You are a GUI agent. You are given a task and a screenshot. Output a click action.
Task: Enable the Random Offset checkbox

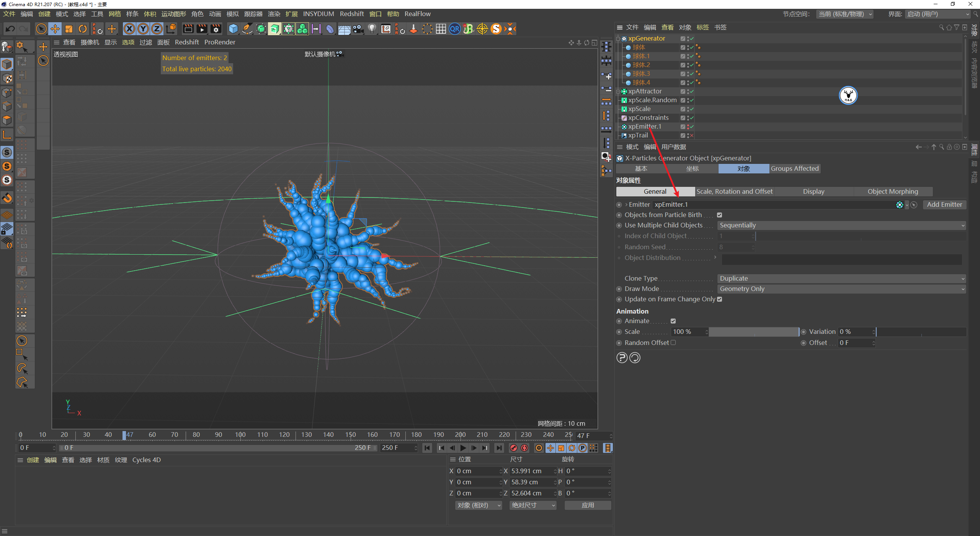pyautogui.click(x=673, y=343)
